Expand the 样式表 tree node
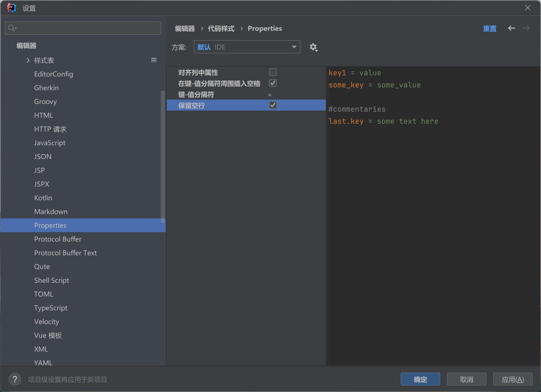The image size is (541, 392). 28,60
